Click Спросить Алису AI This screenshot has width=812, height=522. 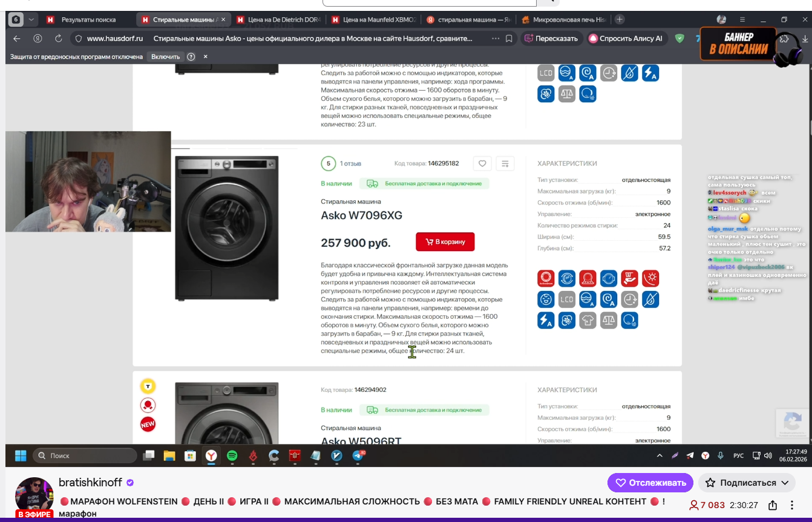pos(627,38)
